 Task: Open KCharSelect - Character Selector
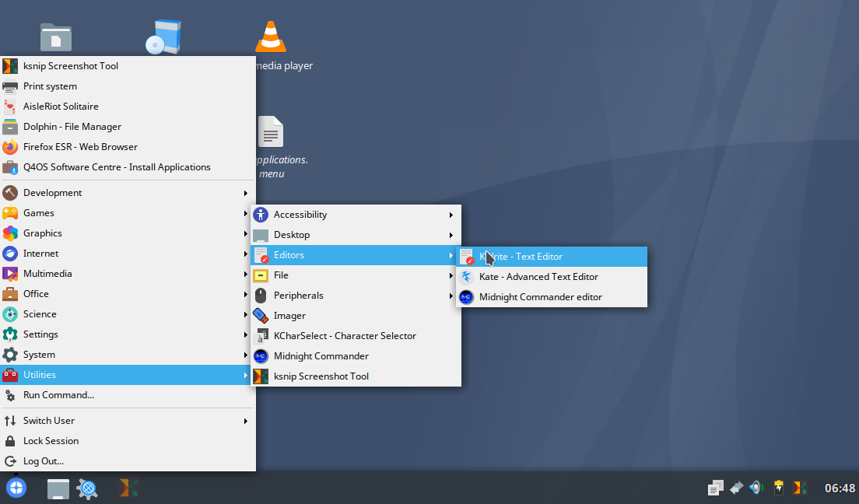pyautogui.click(x=345, y=336)
